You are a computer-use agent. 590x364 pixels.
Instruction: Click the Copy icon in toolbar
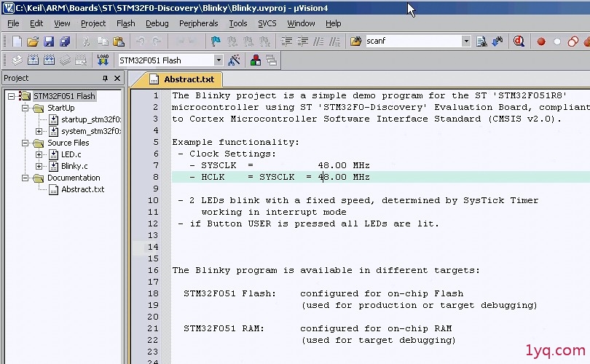click(103, 41)
